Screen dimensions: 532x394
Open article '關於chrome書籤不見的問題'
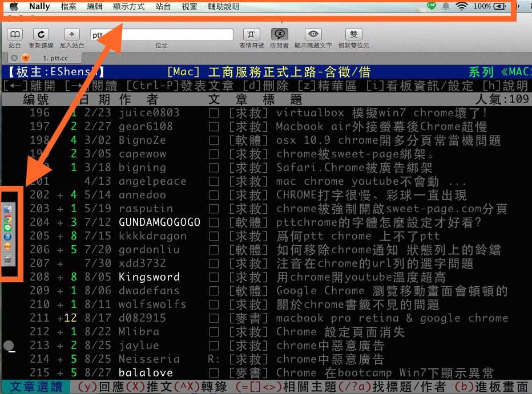[x=358, y=304]
